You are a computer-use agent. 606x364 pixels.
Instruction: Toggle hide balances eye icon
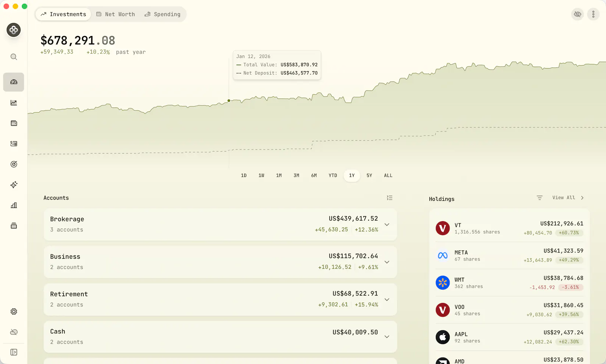(x=577, y=14)
